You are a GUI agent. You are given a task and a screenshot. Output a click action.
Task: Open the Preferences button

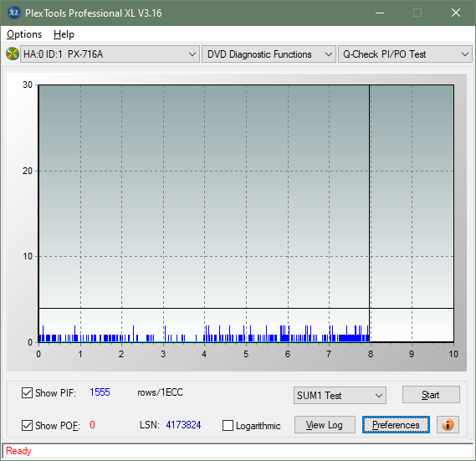point(396,425)
